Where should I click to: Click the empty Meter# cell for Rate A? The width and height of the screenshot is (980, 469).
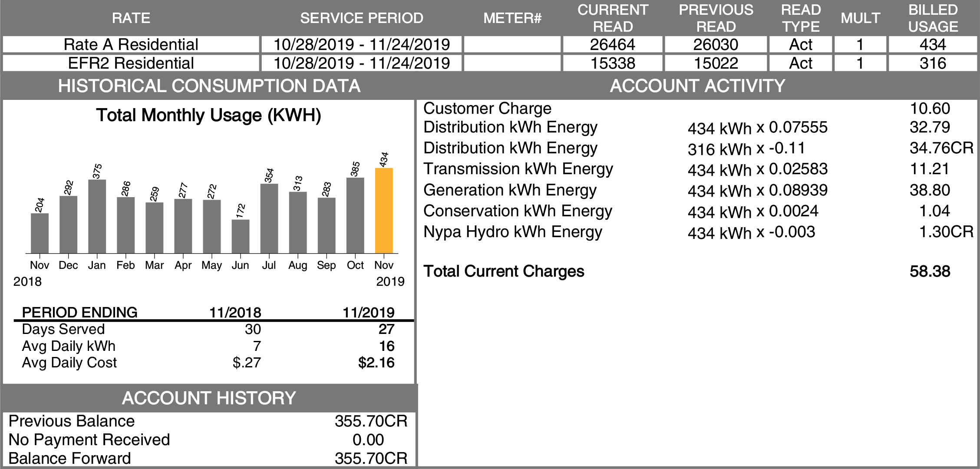tap(512, 45)
